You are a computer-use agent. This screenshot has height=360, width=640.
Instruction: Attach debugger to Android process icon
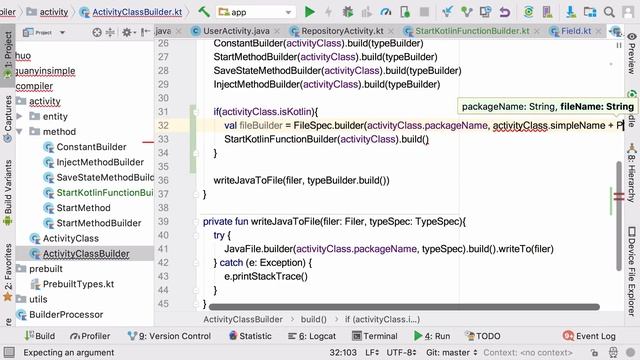pyautogui.click(x=405, y=12)
